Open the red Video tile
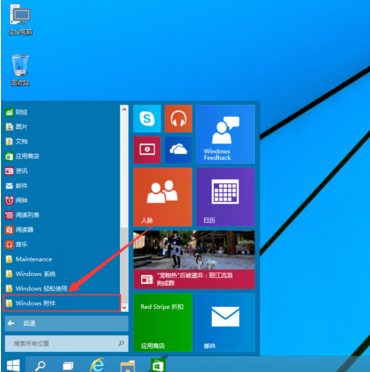370x372 pixels. pos(147,150)
